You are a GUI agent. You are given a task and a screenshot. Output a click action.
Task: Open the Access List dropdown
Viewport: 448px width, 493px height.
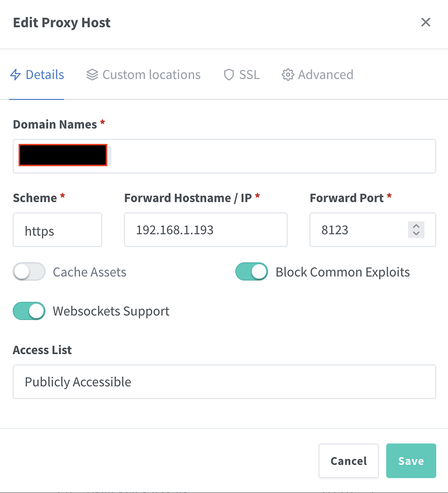click(x=224, y=382)
